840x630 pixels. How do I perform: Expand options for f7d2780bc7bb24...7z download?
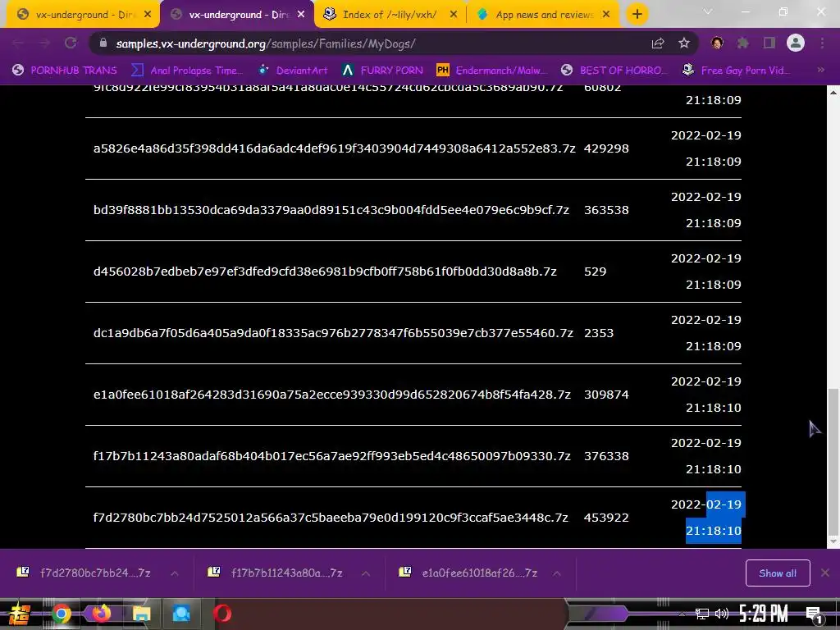coord(175,573)
